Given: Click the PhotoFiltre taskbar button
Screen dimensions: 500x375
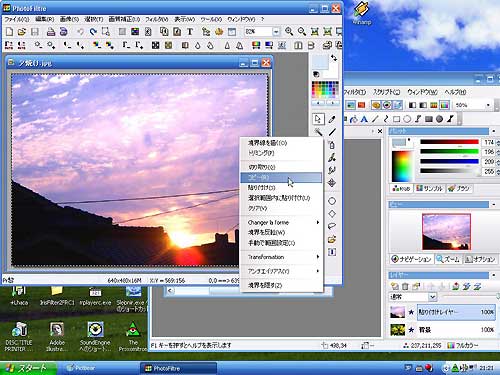Looking at the screenshot, I should (x=178, y=368).
